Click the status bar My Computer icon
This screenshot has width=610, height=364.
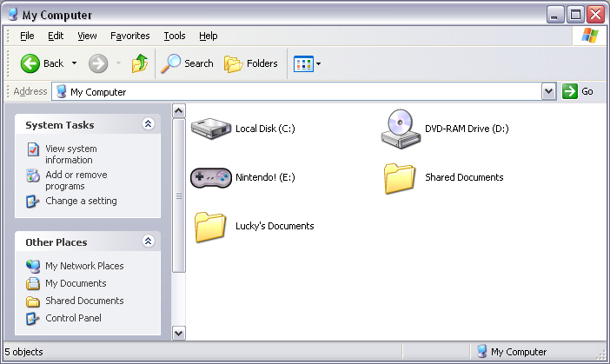click(x=481, y=351)
